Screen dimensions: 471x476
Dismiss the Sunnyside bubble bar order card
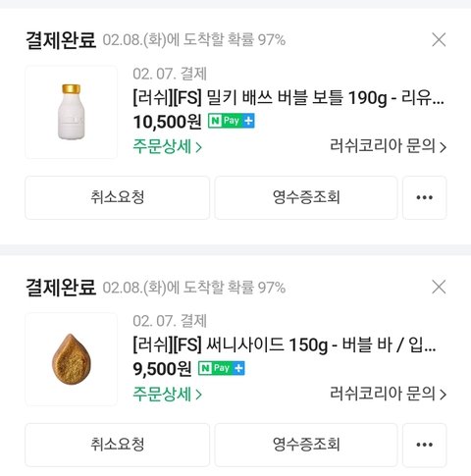coord(439,288)
